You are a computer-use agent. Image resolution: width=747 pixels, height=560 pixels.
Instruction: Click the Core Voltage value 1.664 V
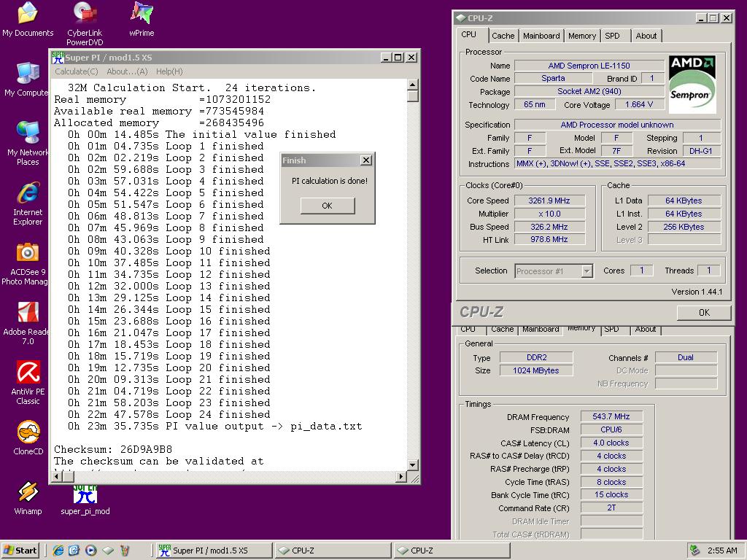[639, 105]
